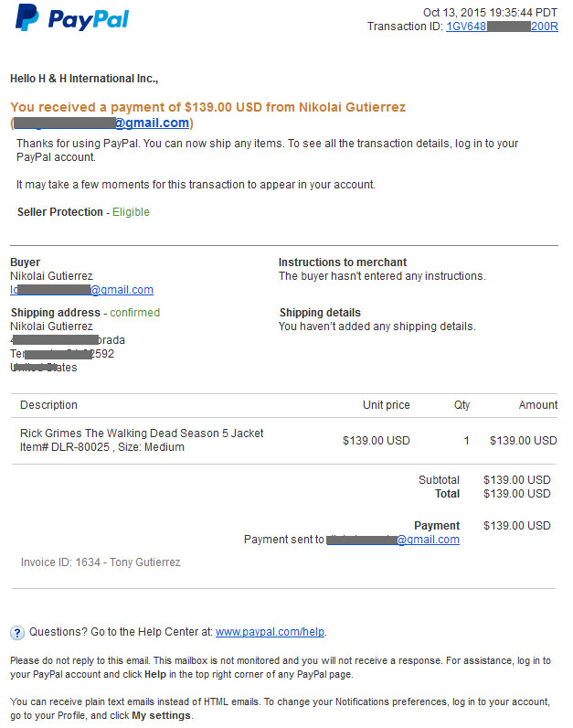573x728 pixels.
Task: Click the Unit price column header
Action: point(386,405)
